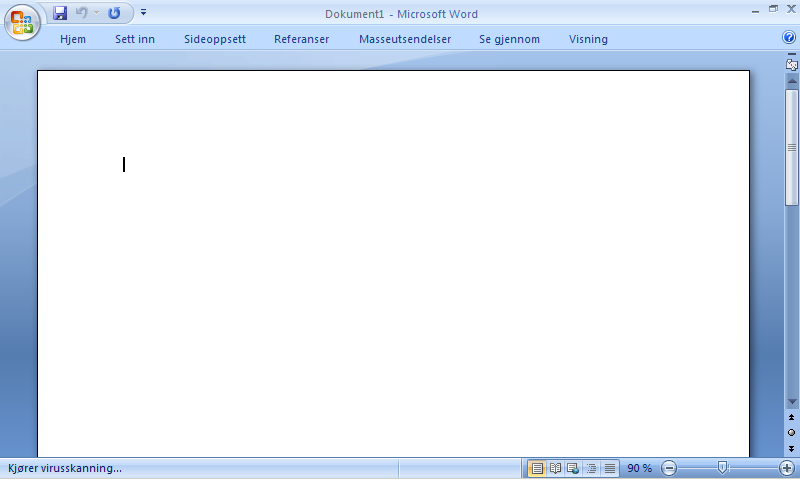Save document with the floppy disk icon

[60, 13]
